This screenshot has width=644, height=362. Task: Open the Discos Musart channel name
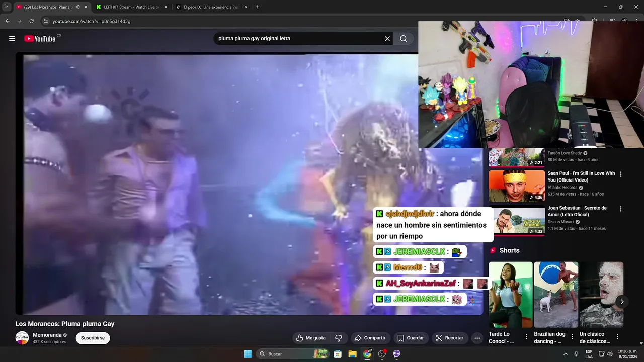tap(560, 222)
